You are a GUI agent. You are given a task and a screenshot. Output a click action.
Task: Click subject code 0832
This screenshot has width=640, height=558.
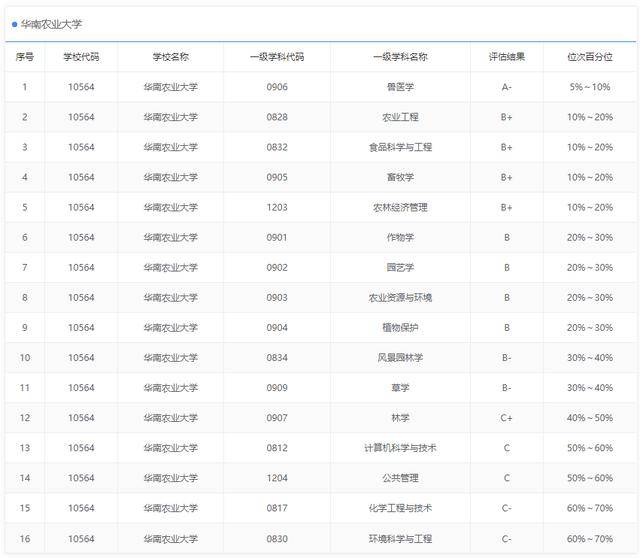click(x=277, y=147)
